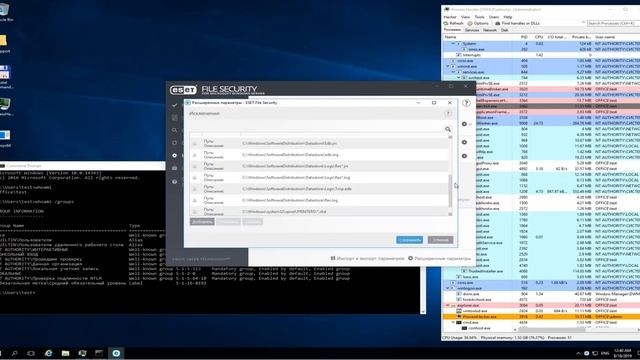This screenshot has height=360, width=640.
Task: Select exclusion path ending with spool\PRINTERS\*.shd
Action: click(318, 211)
